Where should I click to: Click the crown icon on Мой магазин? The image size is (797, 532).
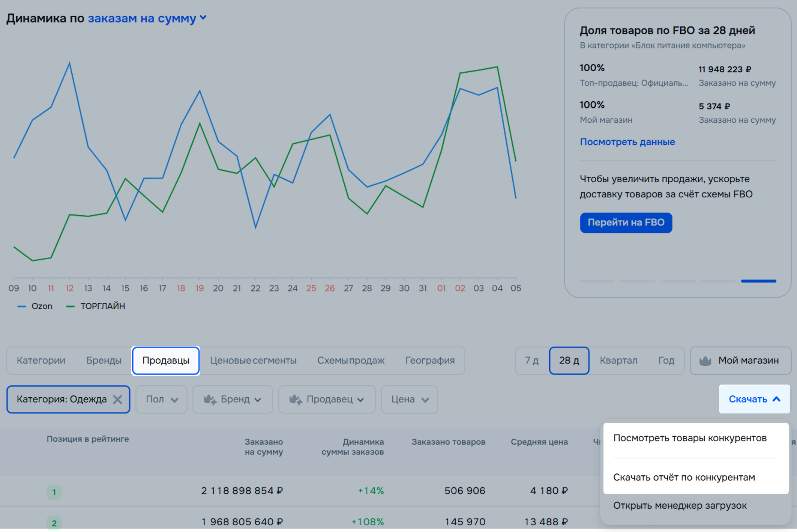click(x=705, y=361)
